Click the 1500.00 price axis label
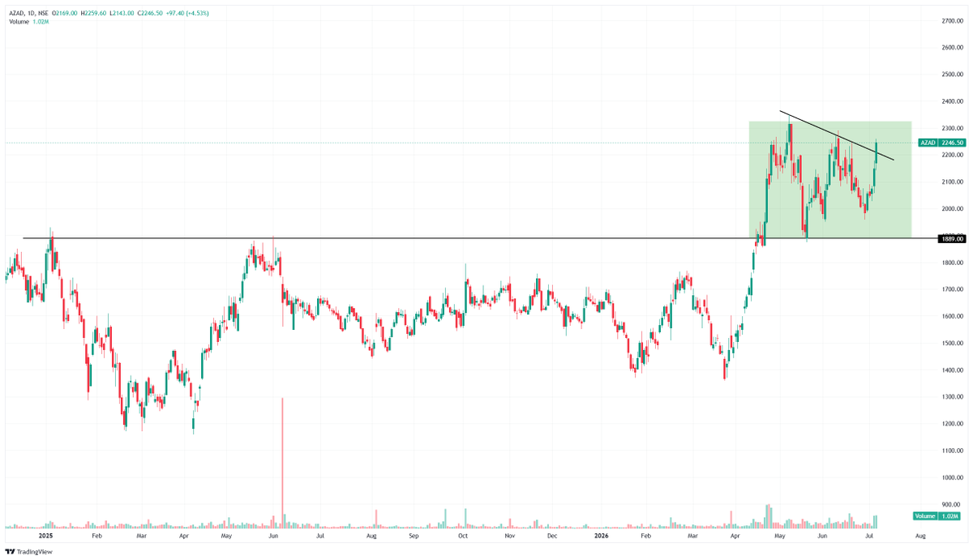Screen dimensions: 973x560 coord(952,344)
